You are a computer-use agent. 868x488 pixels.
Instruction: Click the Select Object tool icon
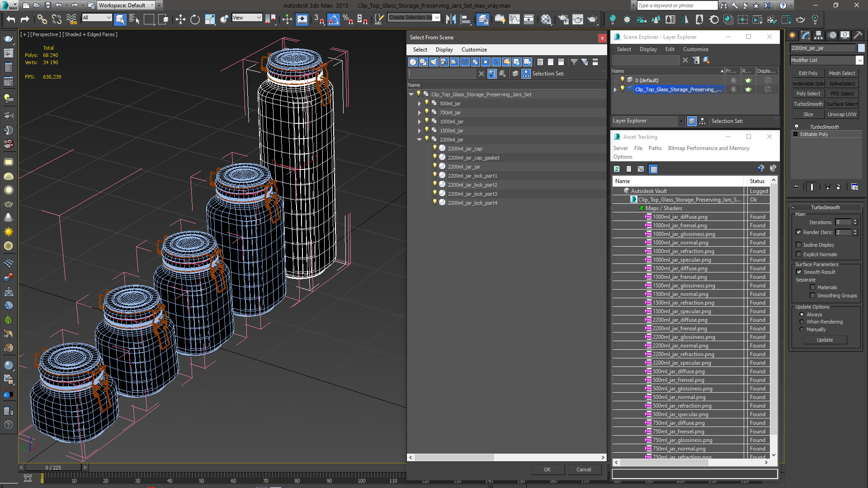coord(120,19)
